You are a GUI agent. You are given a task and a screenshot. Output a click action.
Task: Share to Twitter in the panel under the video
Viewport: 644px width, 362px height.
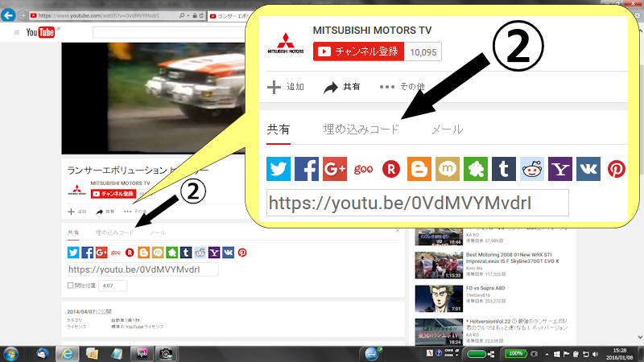point(73,253)
